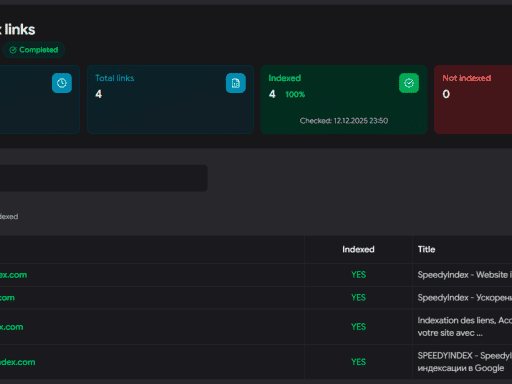Click the Completed status badge
Screen dimensions: 512x384
(34, 50)
